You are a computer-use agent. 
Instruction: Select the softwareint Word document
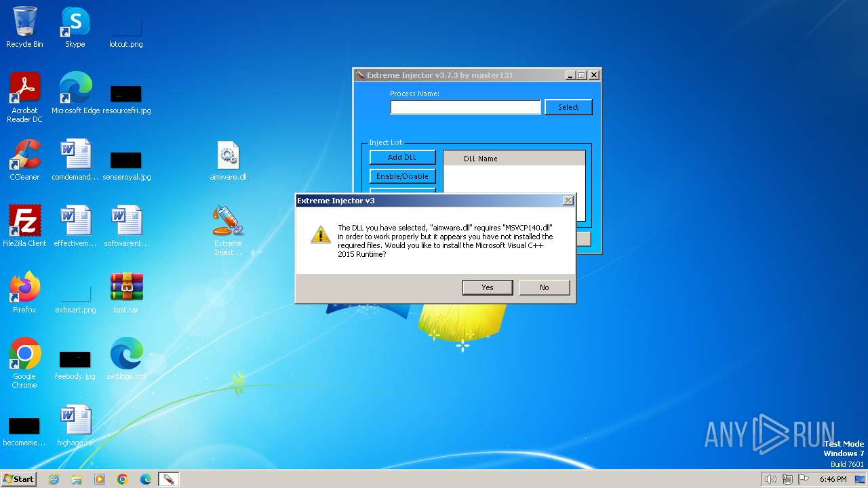(x=126, y=226)
